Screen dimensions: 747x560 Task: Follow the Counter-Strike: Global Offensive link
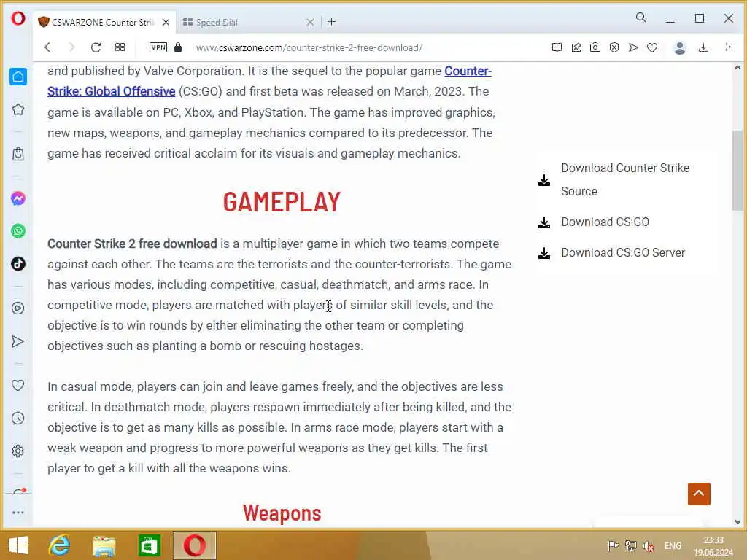click(270, 81)
